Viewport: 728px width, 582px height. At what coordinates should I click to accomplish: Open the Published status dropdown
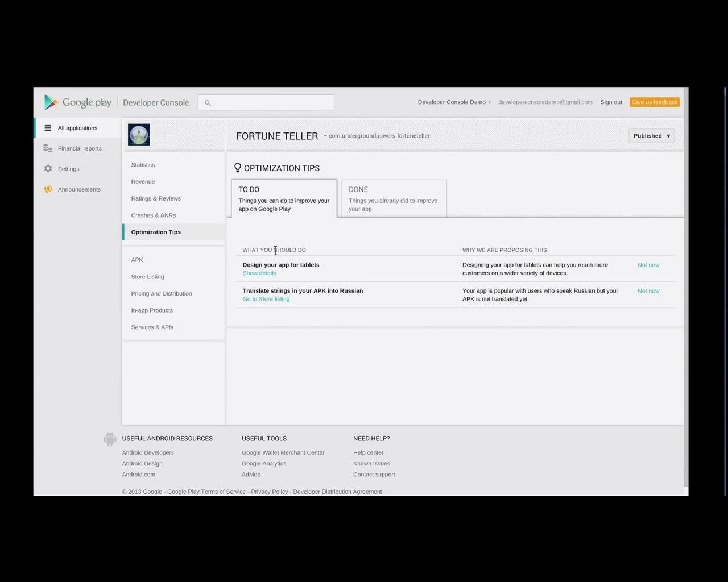coord(651,136)
